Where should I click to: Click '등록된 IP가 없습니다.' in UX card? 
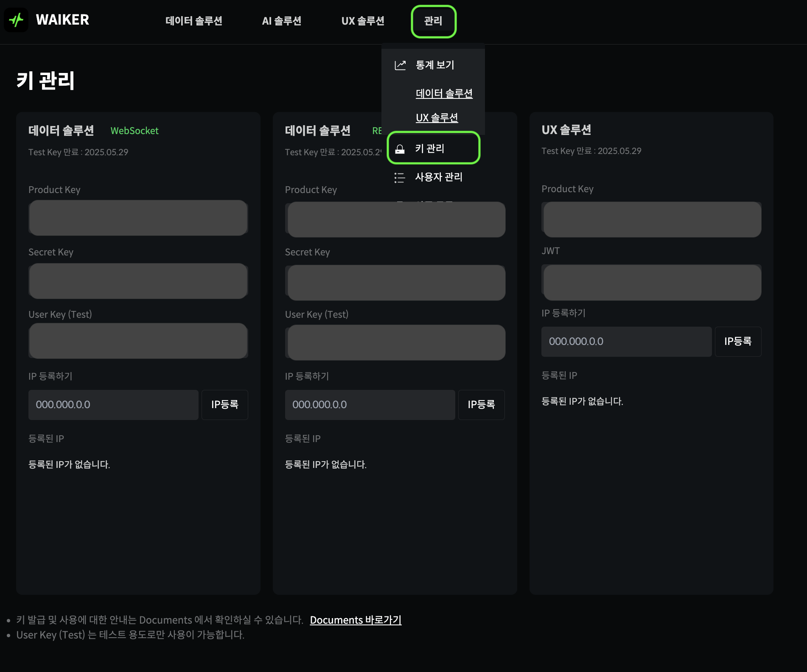[x=582, y=401]
